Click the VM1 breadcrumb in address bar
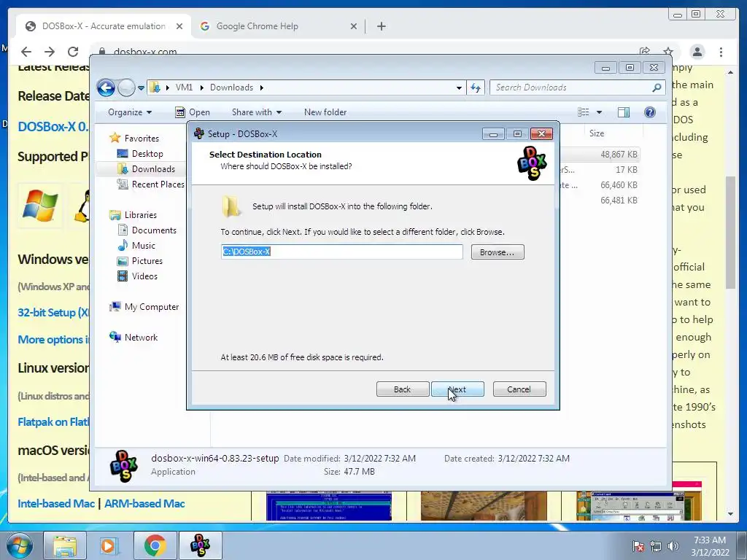The image size is (747, 560). click(184, 87)
